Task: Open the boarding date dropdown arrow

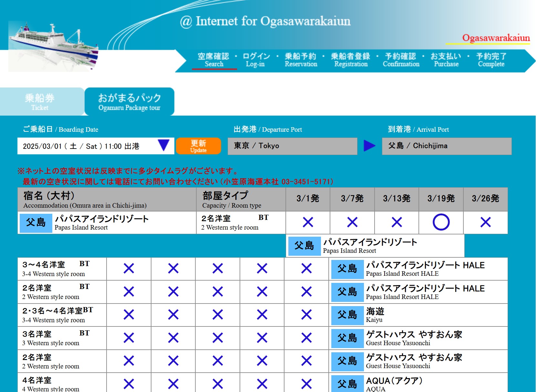Action: coord(164,146)
